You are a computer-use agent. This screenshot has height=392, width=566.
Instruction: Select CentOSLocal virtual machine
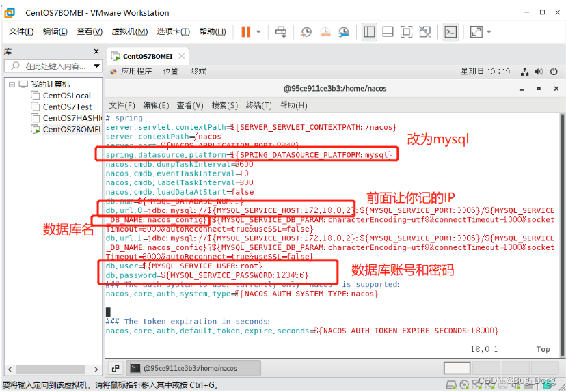click(67, 96)
